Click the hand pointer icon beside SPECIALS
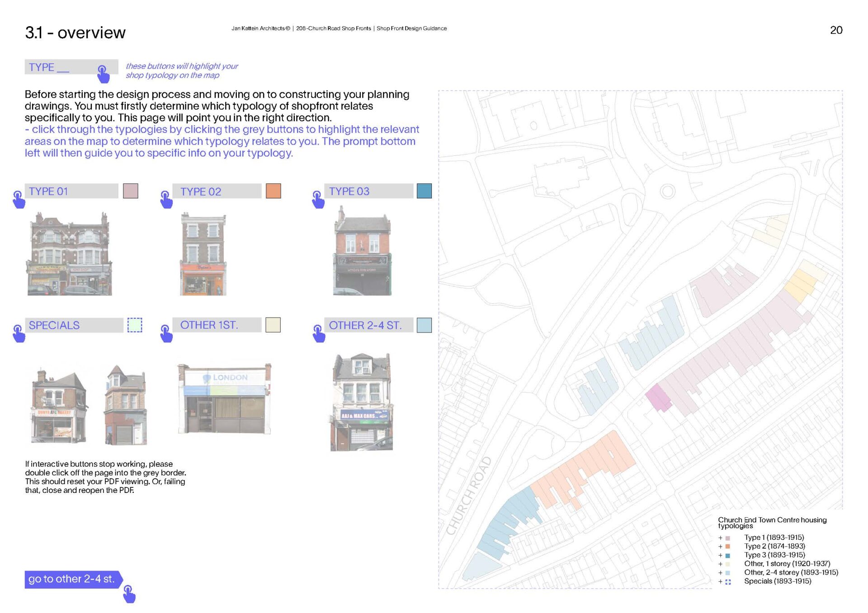This screenshot has height=613, width=868. pos(19,333)
